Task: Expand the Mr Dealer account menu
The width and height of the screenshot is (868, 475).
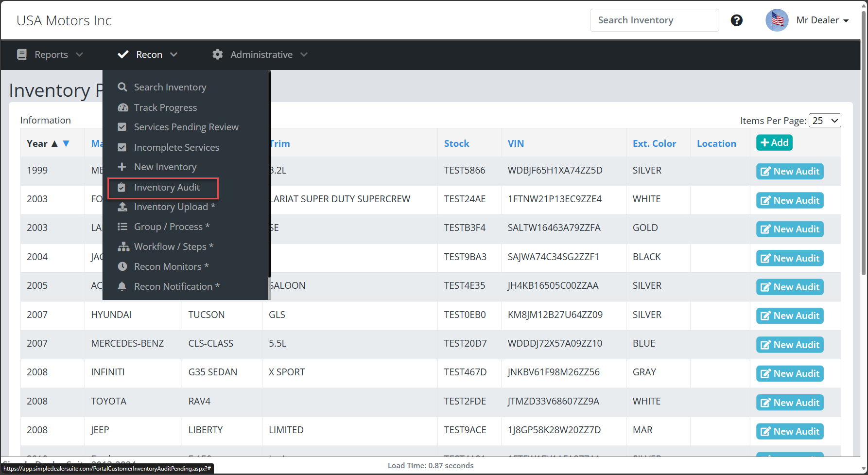Action: coord(822,20)
